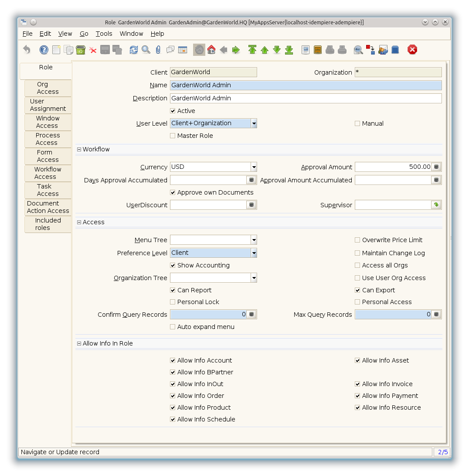The width and height of the screenshot is (469, 476).
Task: Click the Help question mark toolbar icon
Action: click(x=44, y=50)
